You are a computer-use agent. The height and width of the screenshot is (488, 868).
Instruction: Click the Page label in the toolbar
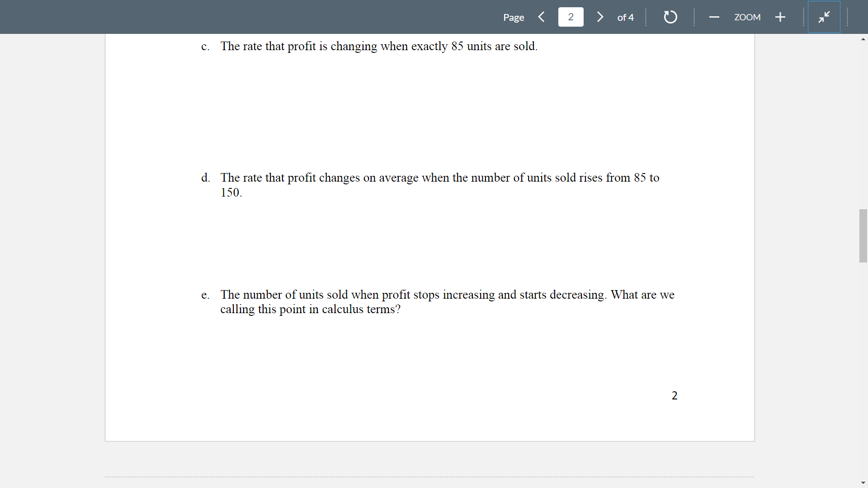click(514, 17)
